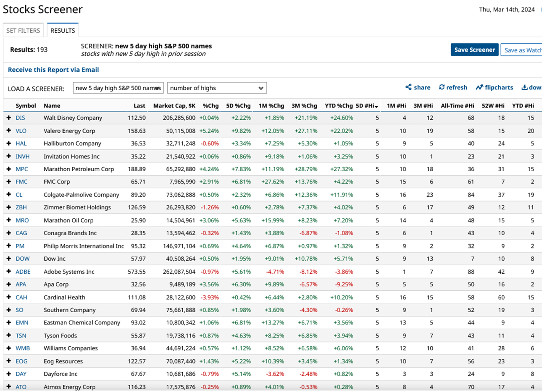
Task: Expand the DIS row plus icon
Action: click(8, 118)
